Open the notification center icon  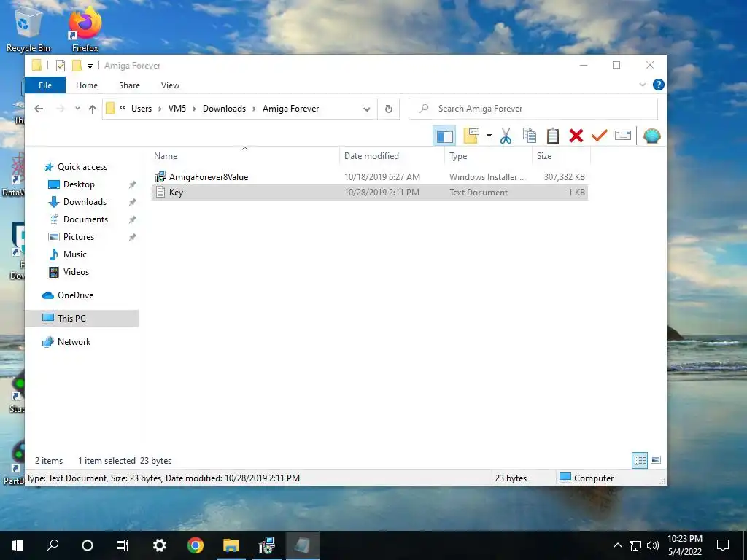(723, 545)
